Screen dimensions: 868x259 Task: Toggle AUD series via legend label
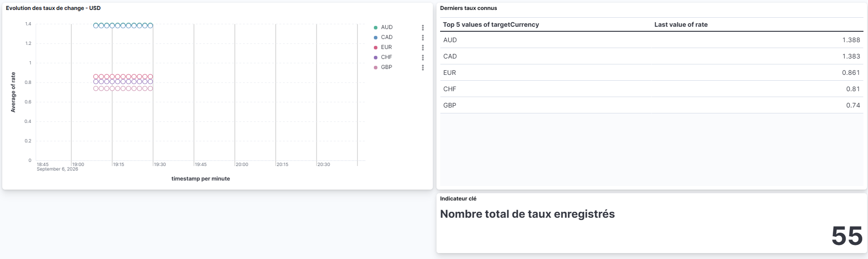387,27
